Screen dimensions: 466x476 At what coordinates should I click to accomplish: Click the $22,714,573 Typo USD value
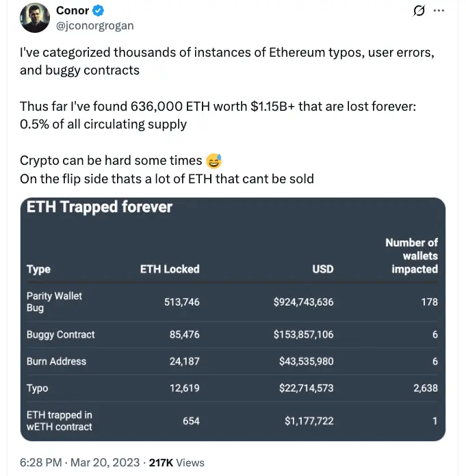[x=306, y=388]
